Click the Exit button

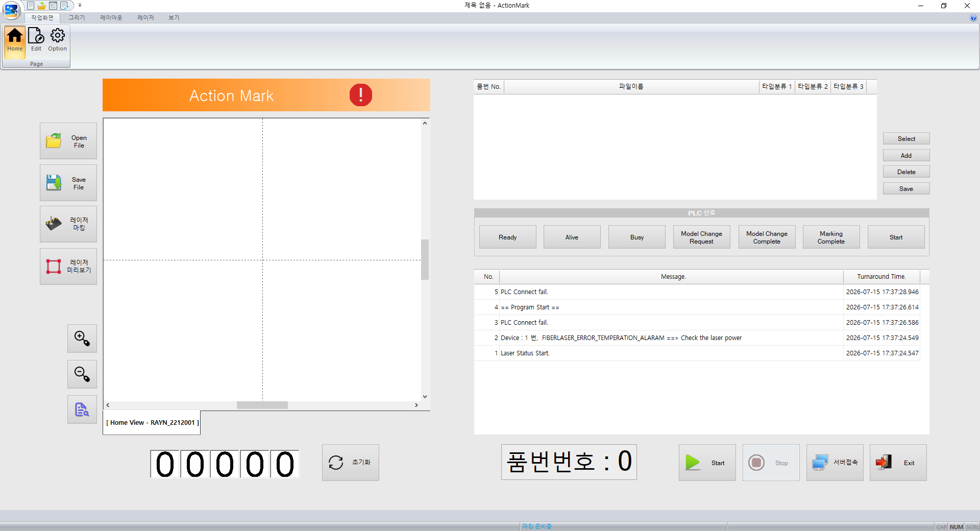(898, 463)
